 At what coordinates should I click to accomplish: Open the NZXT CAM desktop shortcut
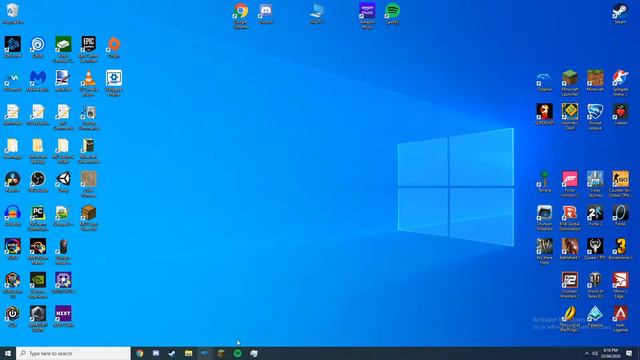point(63,317)
